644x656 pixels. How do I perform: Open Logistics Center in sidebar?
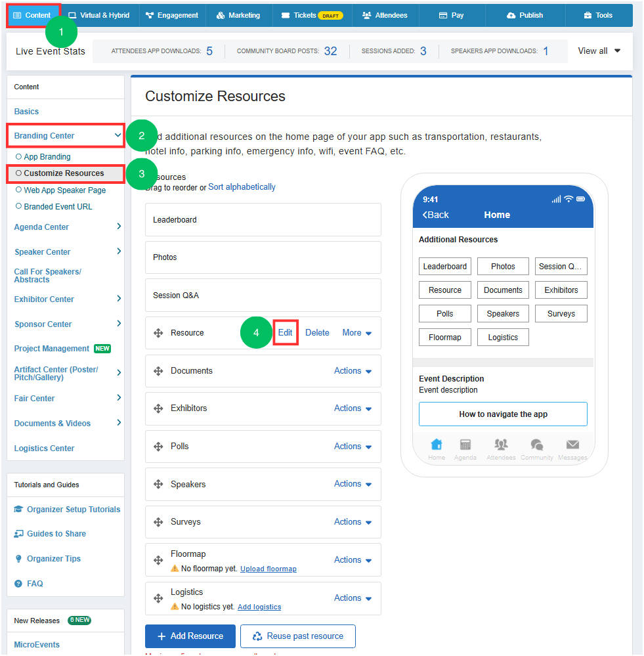coord(45,448)
